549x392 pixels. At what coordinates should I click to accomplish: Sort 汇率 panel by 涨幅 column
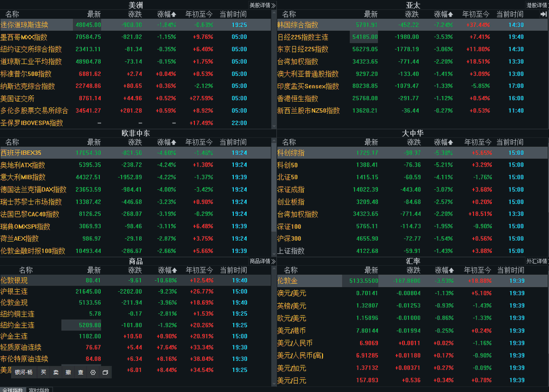444,270
